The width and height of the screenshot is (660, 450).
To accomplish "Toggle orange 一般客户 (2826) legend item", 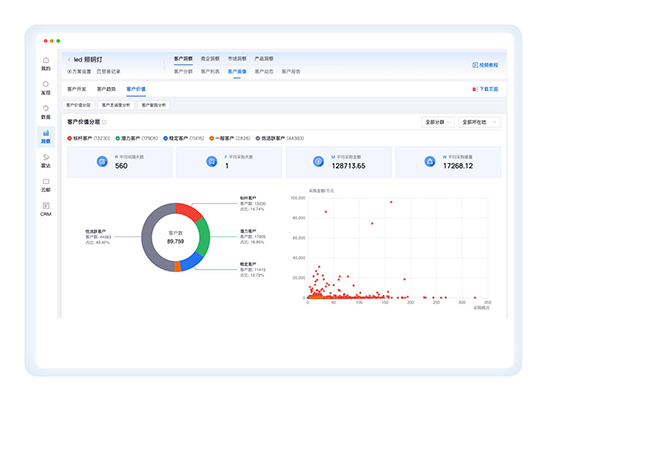I will coord(230,138).
